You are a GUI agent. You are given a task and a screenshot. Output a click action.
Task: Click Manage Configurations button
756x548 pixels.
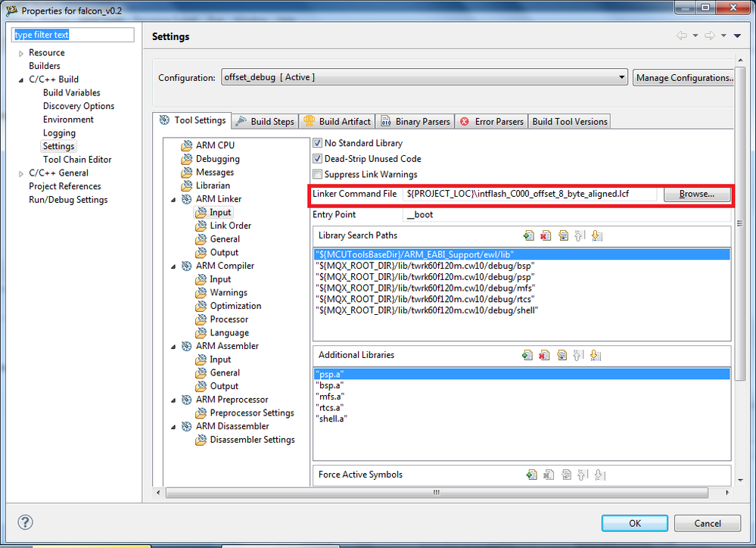[x=684, y=78]
